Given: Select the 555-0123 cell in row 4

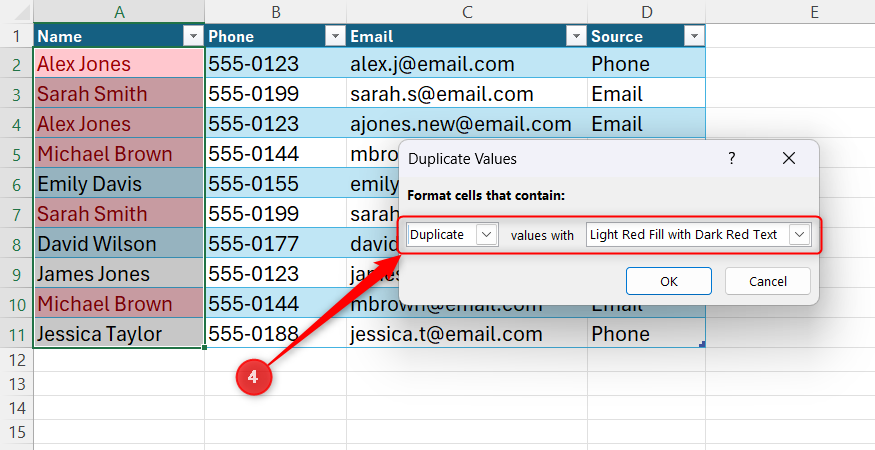Looking at the screenshot, I should (x=276, y=123).
